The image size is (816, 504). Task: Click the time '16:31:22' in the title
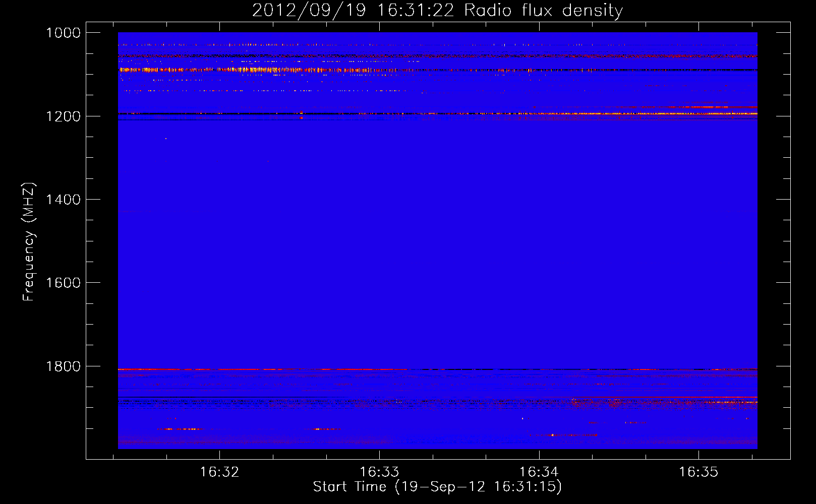click(x=416, y=11)
